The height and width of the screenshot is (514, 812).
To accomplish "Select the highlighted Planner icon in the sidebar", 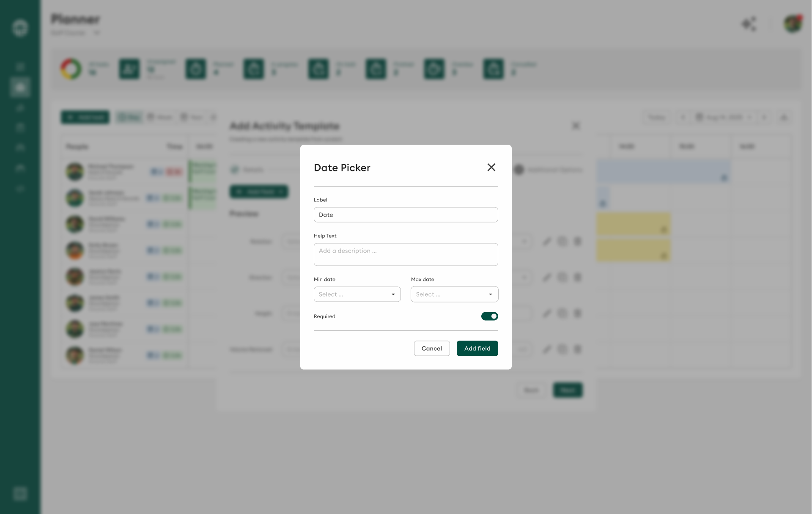I will click(x=19, y=87).
